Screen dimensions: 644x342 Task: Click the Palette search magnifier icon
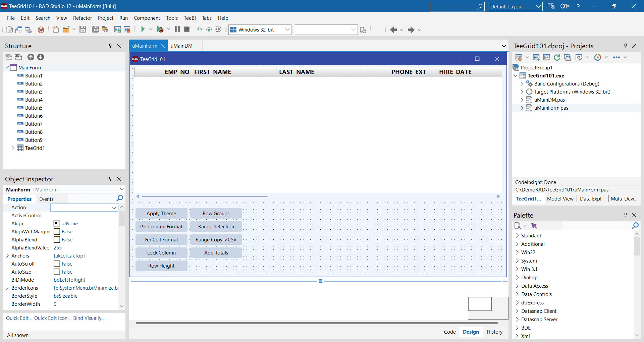tap(635, 226)
